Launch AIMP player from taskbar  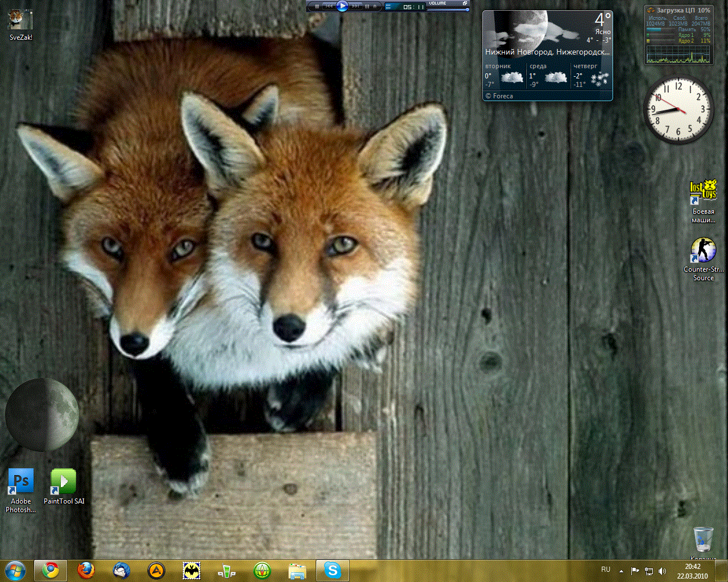156,570
